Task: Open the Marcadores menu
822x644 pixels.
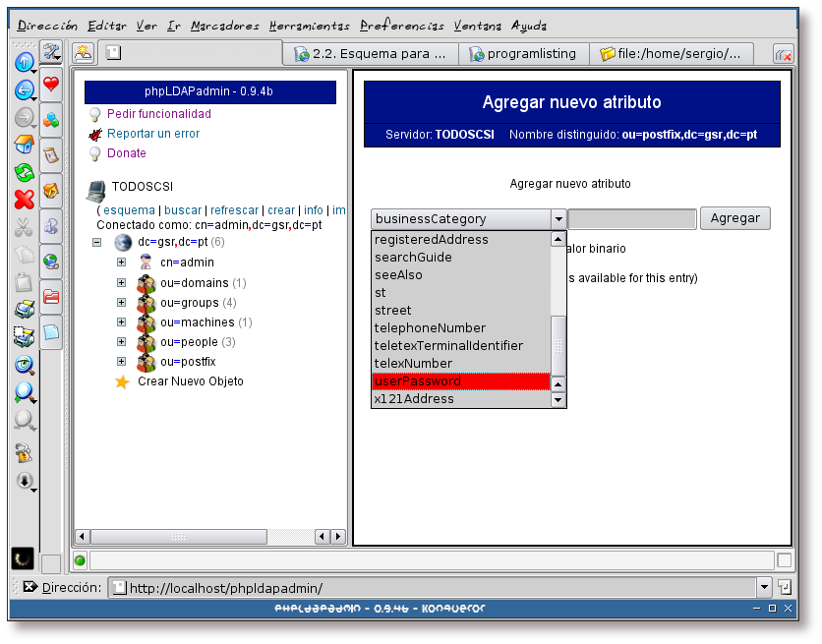Action: 225,26
